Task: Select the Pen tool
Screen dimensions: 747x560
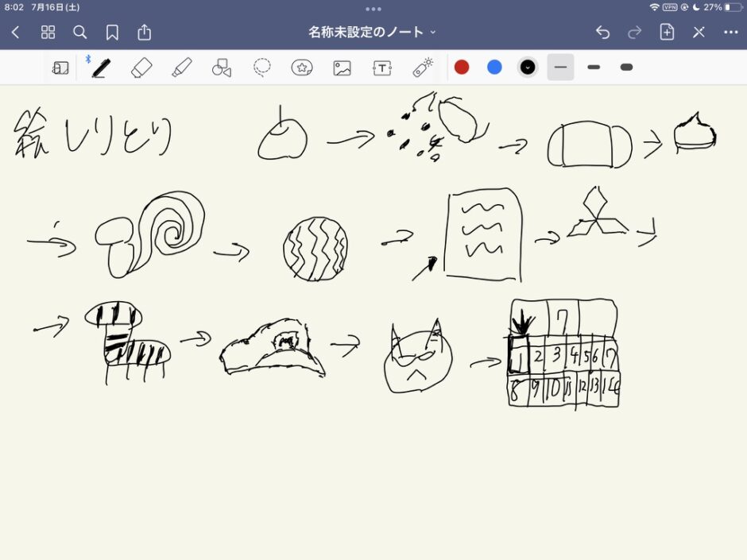Action: [100, 68]
